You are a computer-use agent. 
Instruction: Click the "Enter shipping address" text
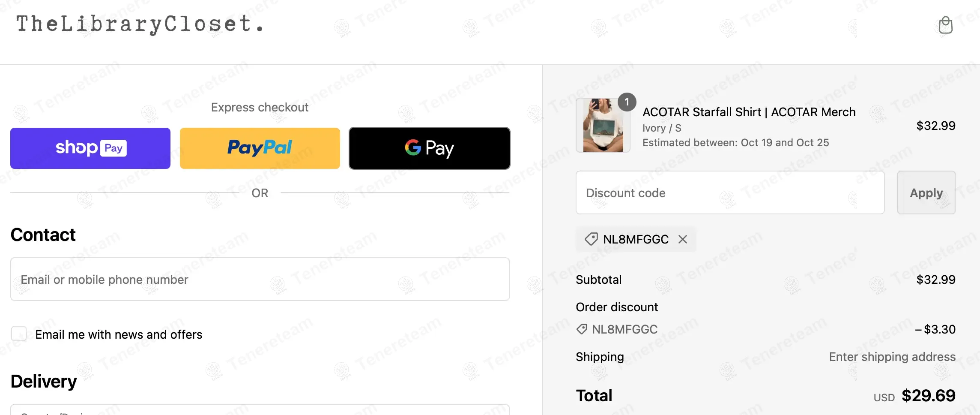(892, 357)
